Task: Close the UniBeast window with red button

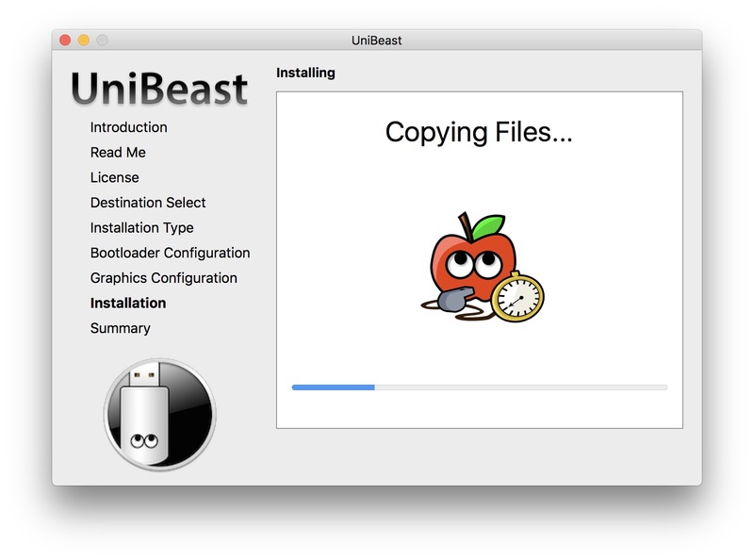Action: [x=65, y=40]
